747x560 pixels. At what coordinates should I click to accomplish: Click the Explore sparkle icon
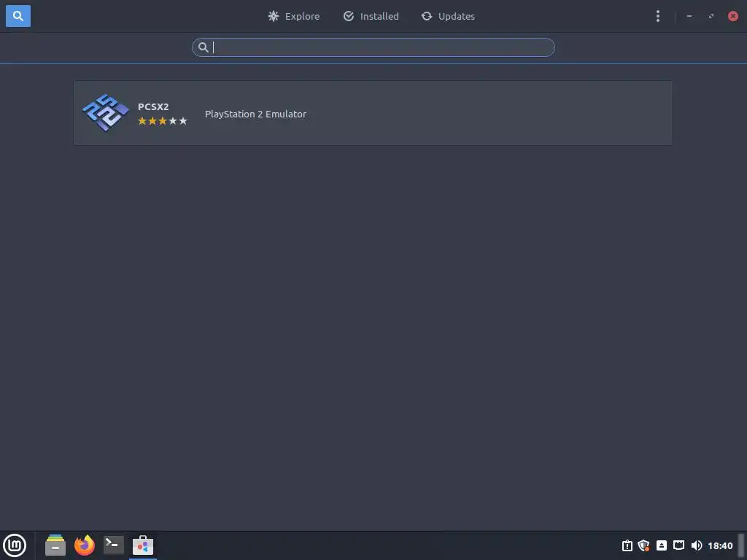pyautogui.click(x=274, y=16)
